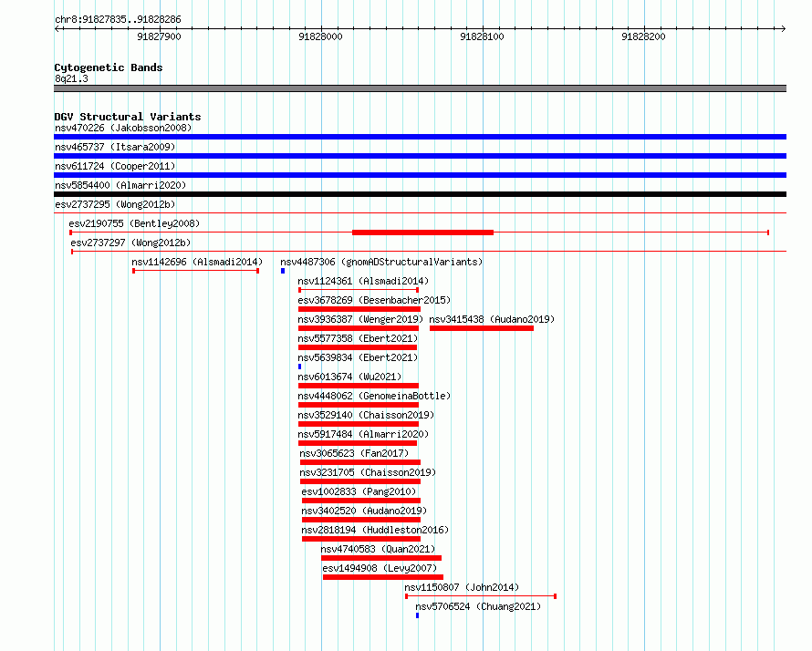Click the nsv470226 (Jakobsson2008) blue bar
812x651 pixels.
[x=420, y=137]
